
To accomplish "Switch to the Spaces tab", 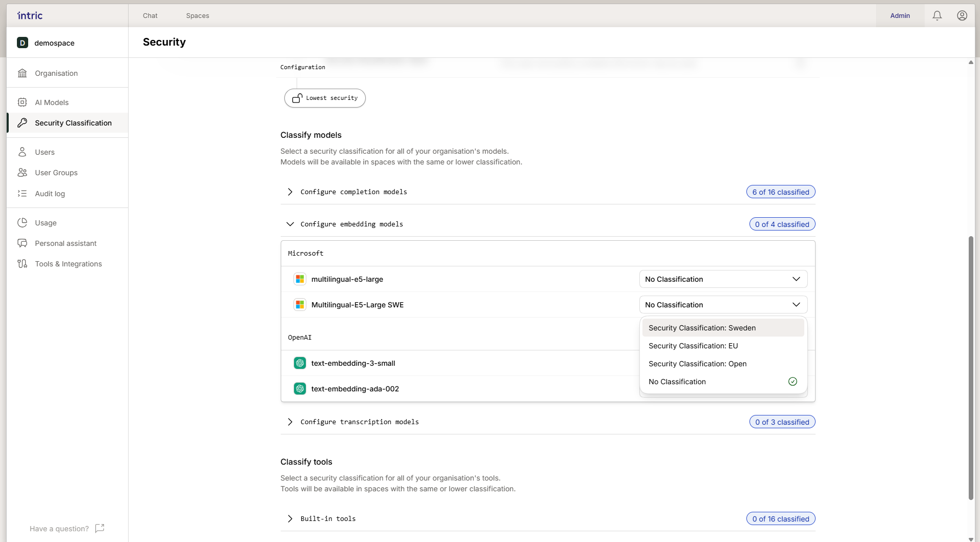I will click(197, 16).
